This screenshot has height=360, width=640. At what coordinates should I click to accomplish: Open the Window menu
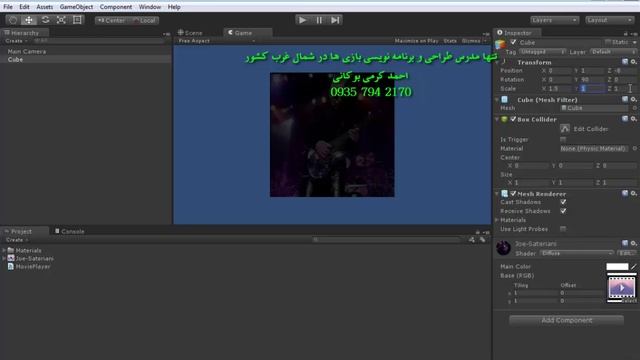(x=149, y=7)
